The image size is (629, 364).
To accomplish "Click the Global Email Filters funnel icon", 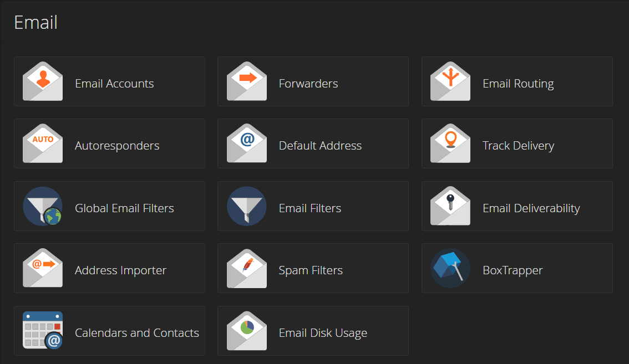I will point(43,206).
